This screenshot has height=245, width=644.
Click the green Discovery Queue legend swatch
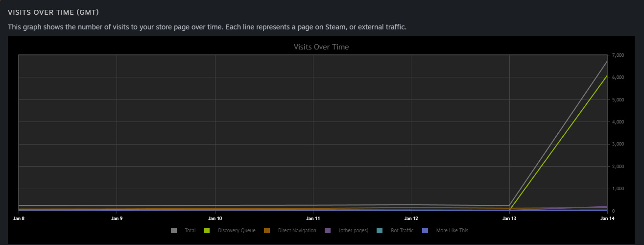207,230
